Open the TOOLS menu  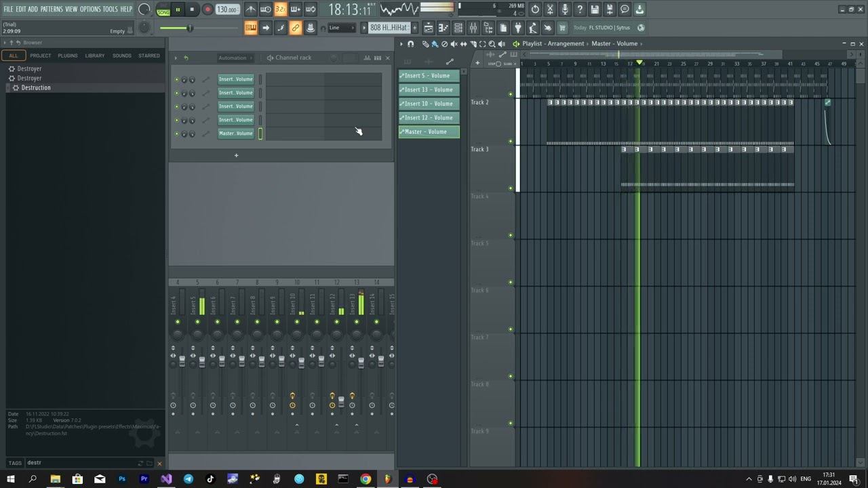[110, 9]
